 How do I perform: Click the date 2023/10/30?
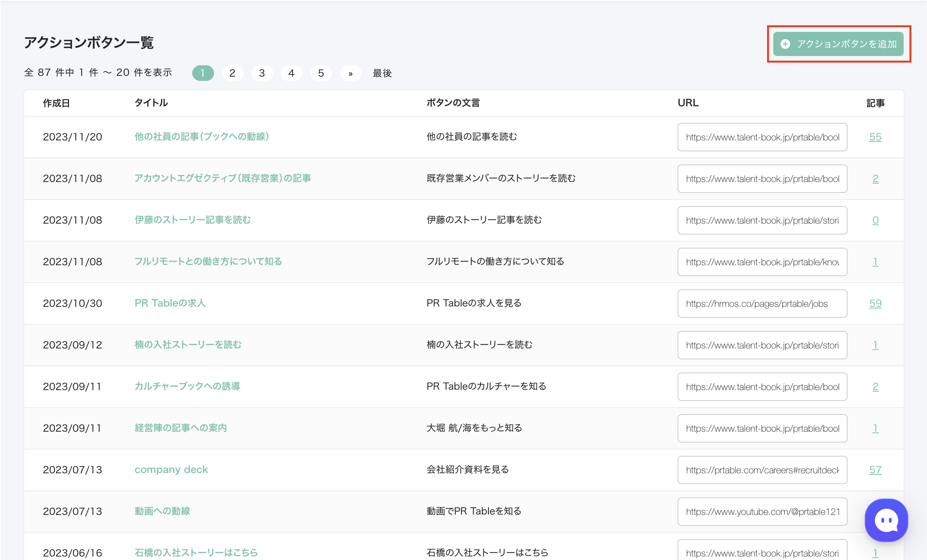click(72, 303)
